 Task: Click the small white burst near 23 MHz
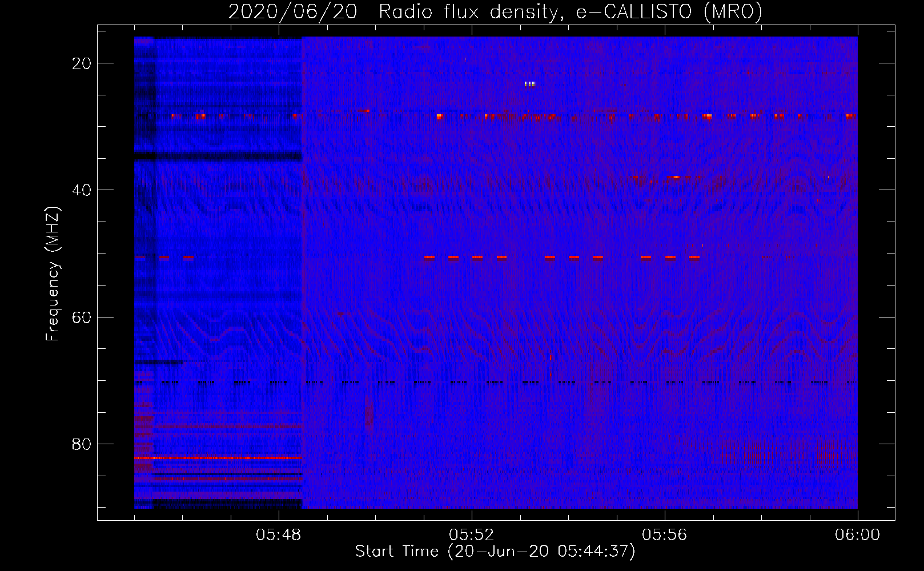531,85
